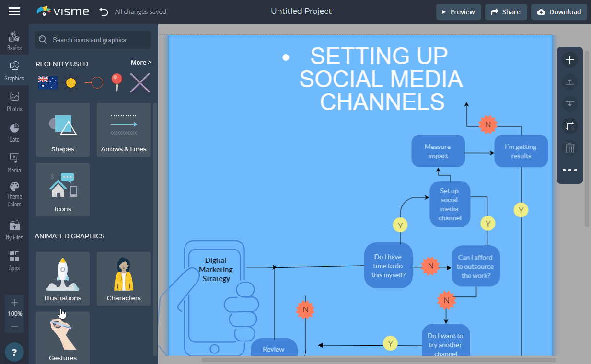Open the Data charts panel
The width and height of the screenshot is (591, 364).
tap(14, 133)
